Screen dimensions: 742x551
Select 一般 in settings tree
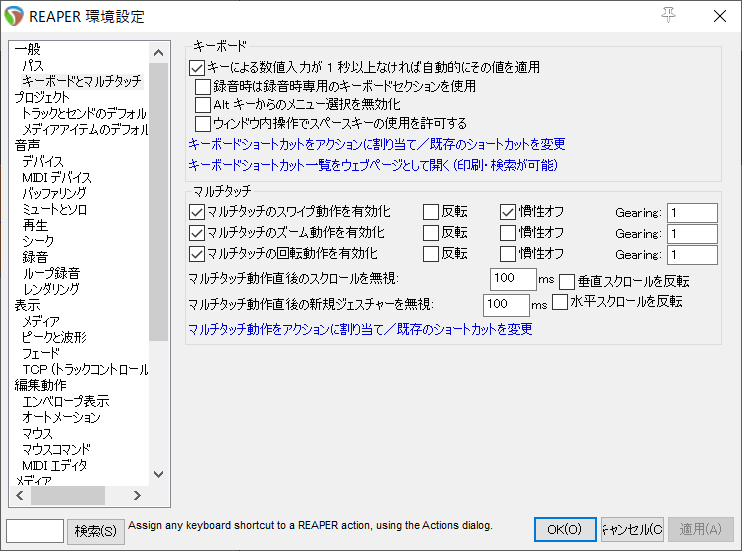pyautogui.click(x=27, y=49)
